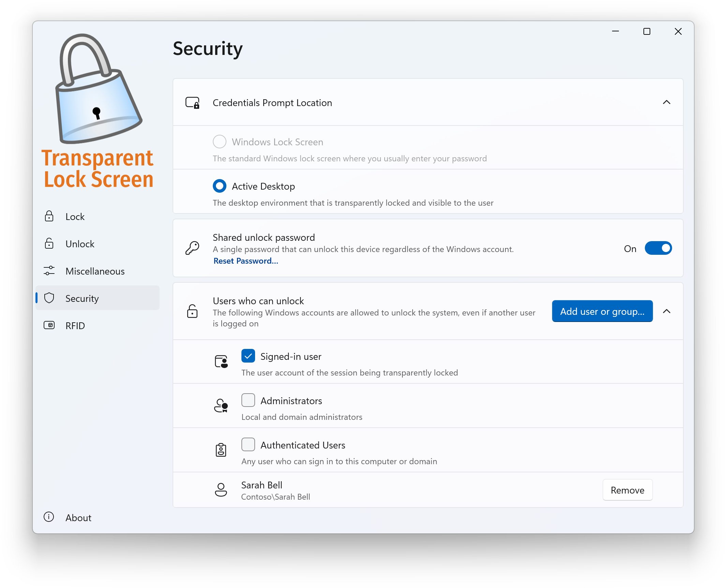Image resolution: width=727 pixels, height=588 pixels.
Task: Open Reset Password dialog
Action: [x=245, y=261]
